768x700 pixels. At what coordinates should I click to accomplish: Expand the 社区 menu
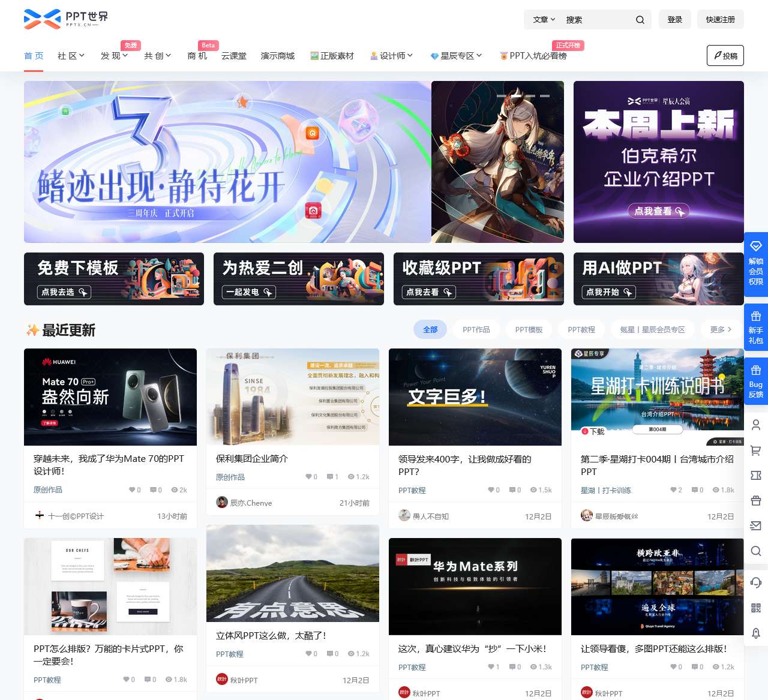[71, 56]
